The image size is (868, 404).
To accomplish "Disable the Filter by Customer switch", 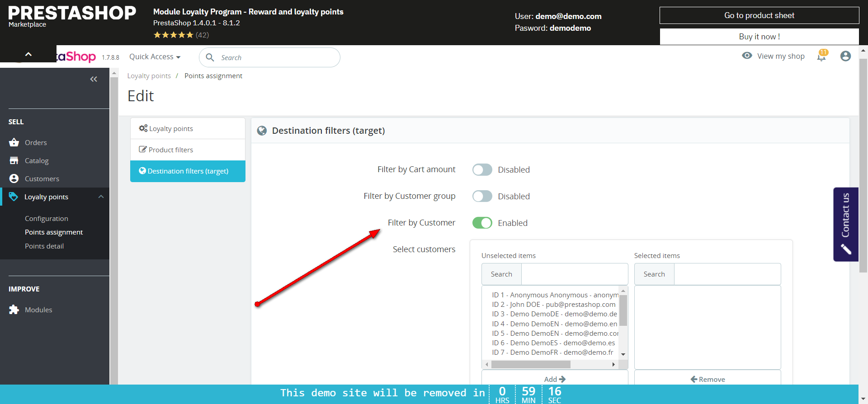I will click(x=482, y=223).
